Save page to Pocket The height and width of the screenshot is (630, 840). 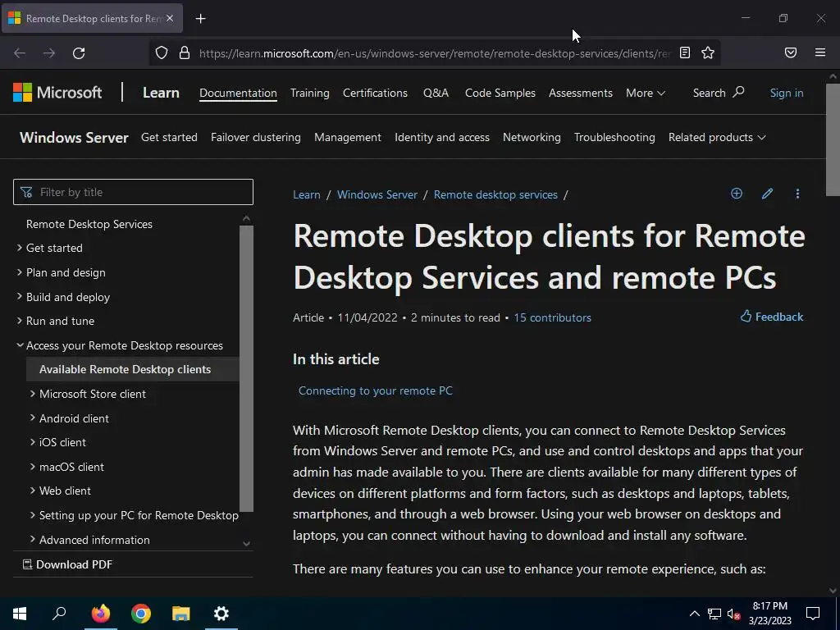pyautogui.click(x=791, y=52)
